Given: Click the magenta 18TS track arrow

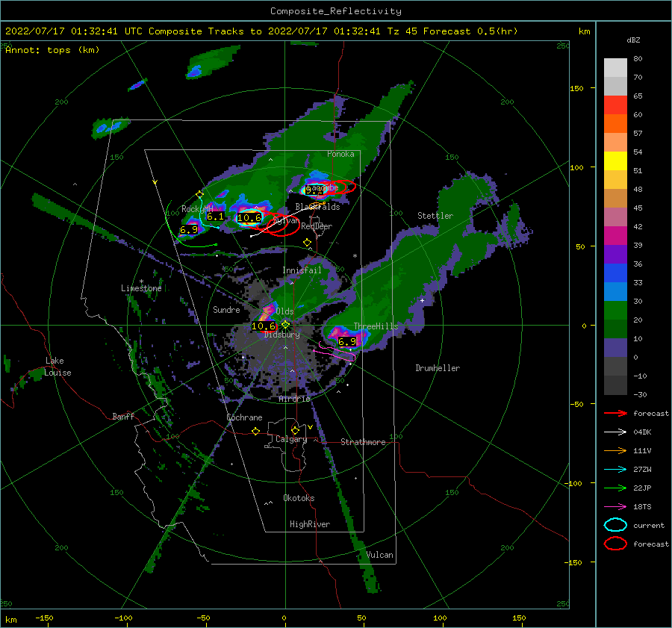Looking at the screenshot, I should [615, 507].
